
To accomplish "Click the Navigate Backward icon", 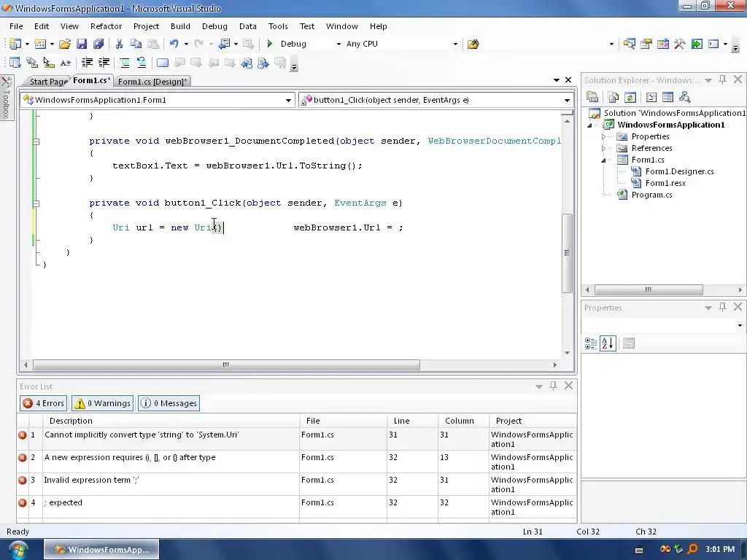I will tap(223, 44).
